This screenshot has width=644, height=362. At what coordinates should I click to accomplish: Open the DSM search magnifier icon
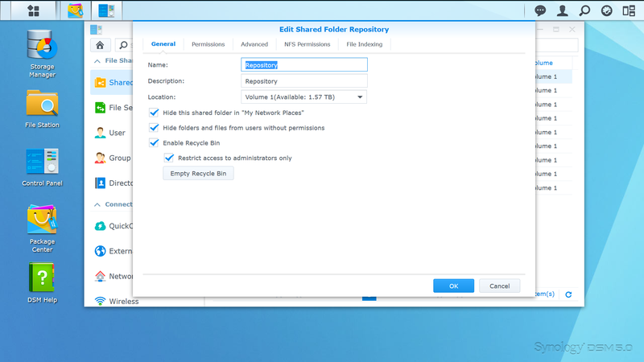[584, 10]
